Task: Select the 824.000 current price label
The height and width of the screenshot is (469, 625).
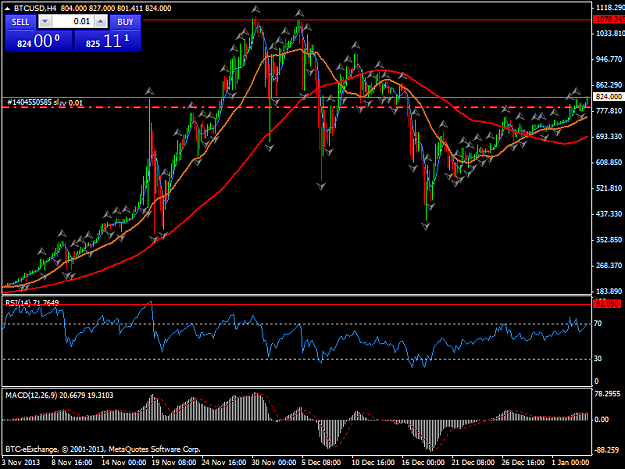Action: pyautogui.click(x=609, y=97)
